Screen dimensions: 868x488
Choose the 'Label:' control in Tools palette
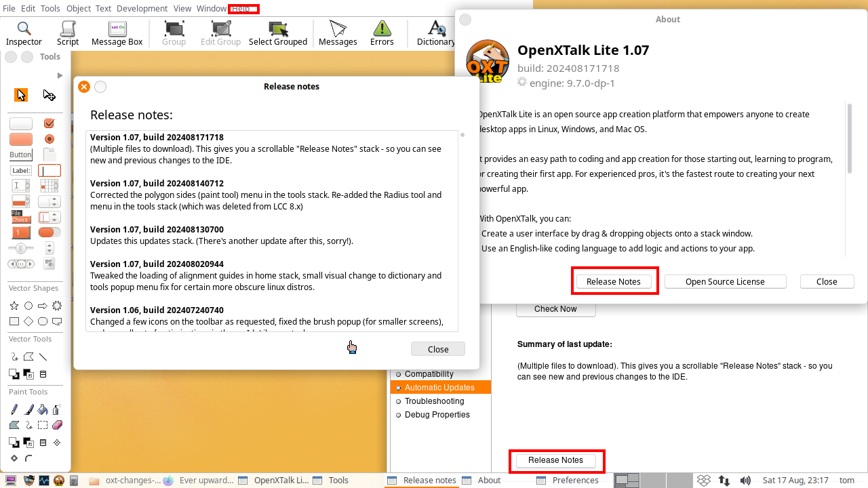tap(21, 170)
